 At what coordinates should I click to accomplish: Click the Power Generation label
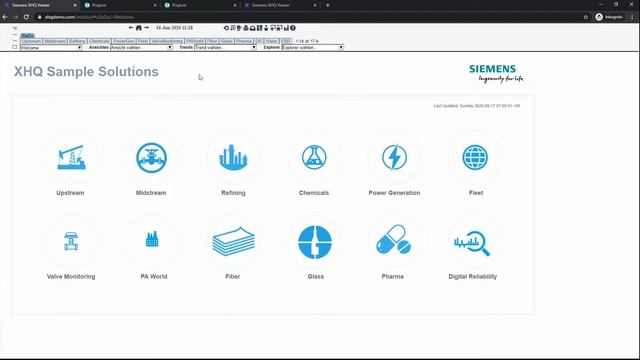click(394, 193)
